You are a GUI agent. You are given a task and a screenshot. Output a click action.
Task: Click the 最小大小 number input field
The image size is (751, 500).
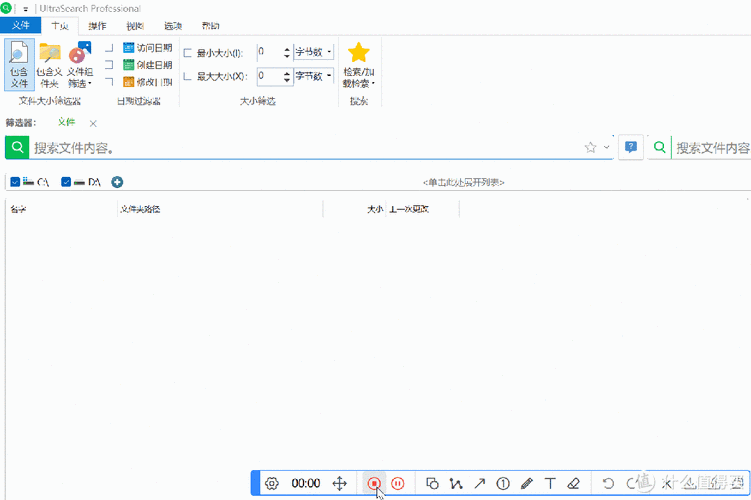[270, 52]
